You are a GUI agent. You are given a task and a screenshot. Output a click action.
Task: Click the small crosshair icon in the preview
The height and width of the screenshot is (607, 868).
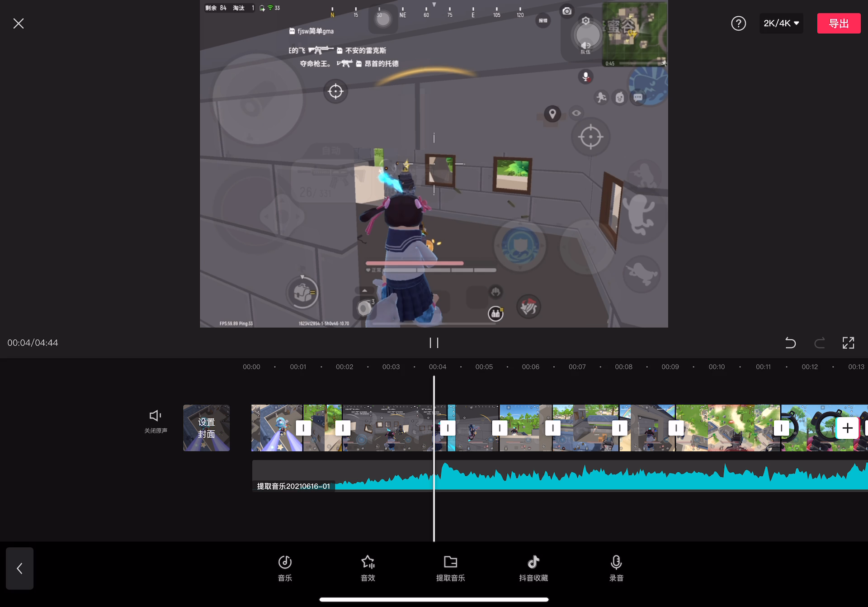point(335,91)
